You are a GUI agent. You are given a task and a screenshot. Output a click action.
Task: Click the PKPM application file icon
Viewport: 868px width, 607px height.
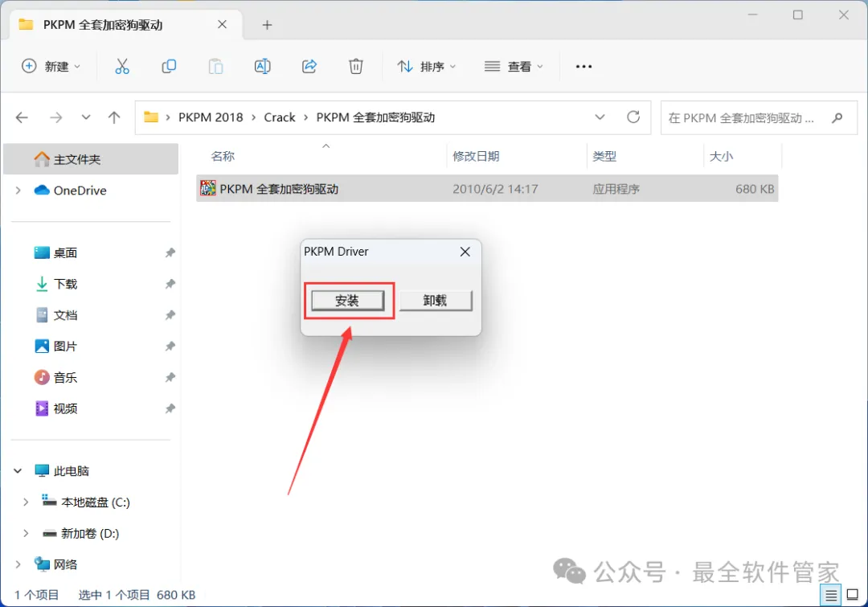click(x=208, y=189)
